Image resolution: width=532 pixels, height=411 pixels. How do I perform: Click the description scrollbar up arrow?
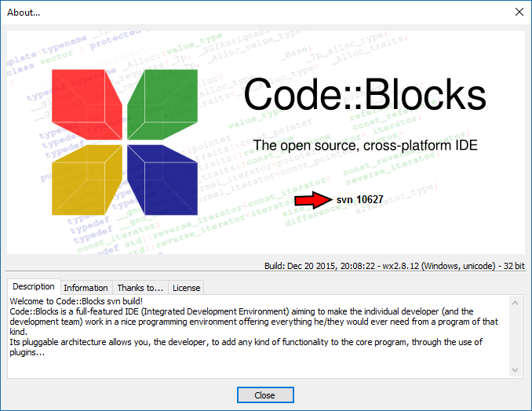pos(516,303)
